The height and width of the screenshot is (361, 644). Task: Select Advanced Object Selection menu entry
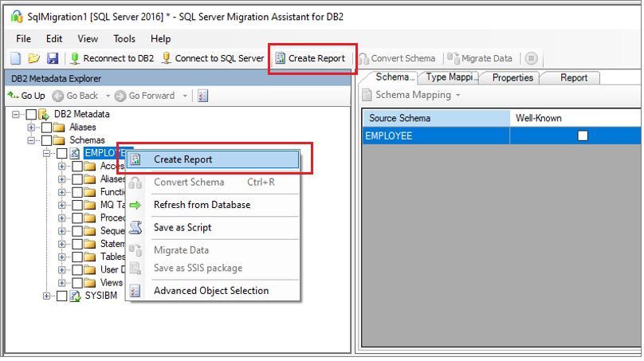210,291
